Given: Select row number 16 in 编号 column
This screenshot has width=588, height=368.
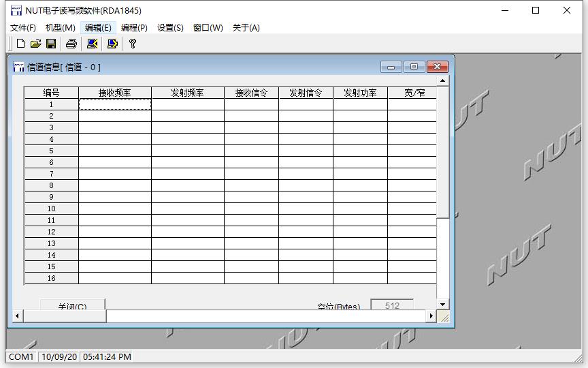Looking at the screenshot, I should (x=51, y=278).
